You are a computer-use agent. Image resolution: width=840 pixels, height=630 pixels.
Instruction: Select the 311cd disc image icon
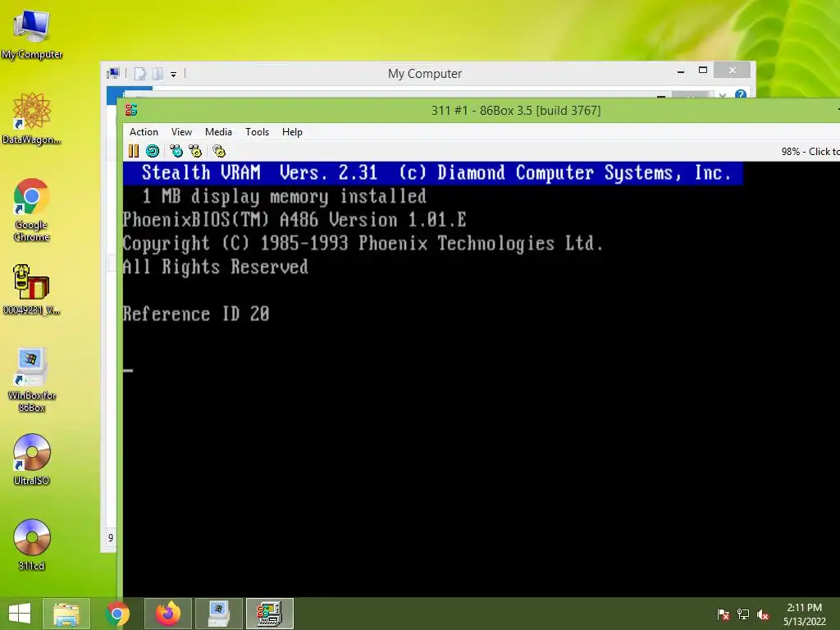pyautogui.click(x=32, y=545)
